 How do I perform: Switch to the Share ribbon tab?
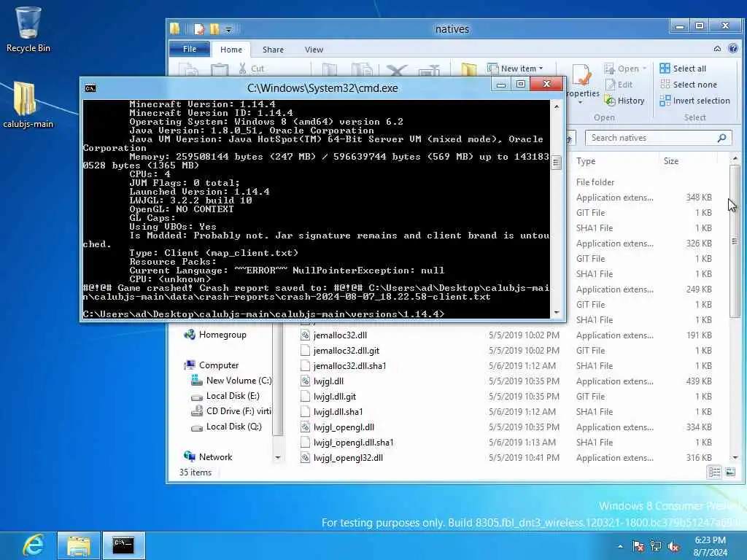(x=273, y=49)
